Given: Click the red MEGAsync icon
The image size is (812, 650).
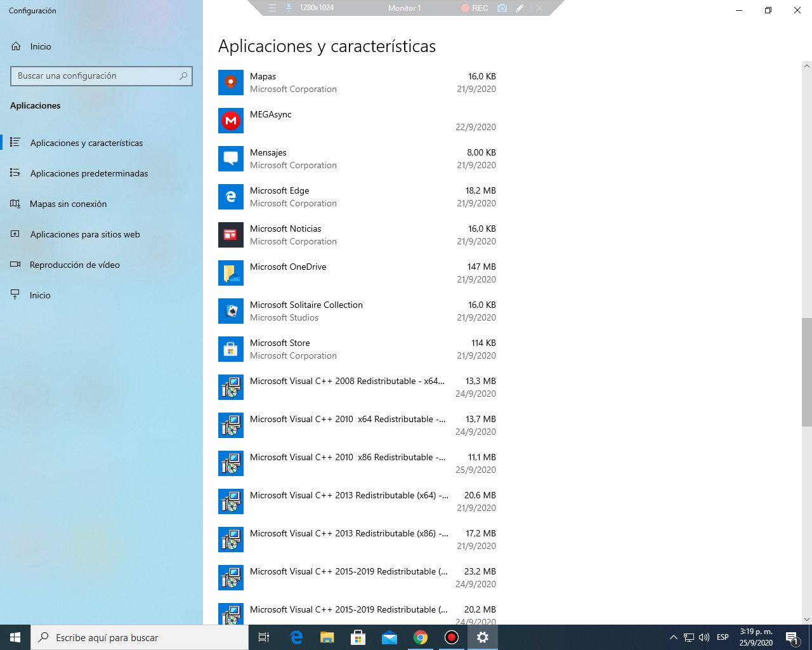Looking at the screenshot, I should (231, 121).
